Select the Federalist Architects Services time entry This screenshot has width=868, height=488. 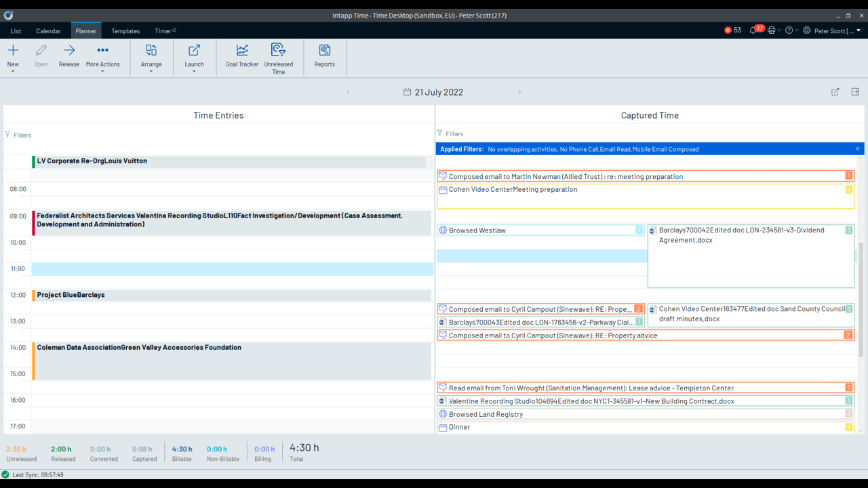click(232, 222)
